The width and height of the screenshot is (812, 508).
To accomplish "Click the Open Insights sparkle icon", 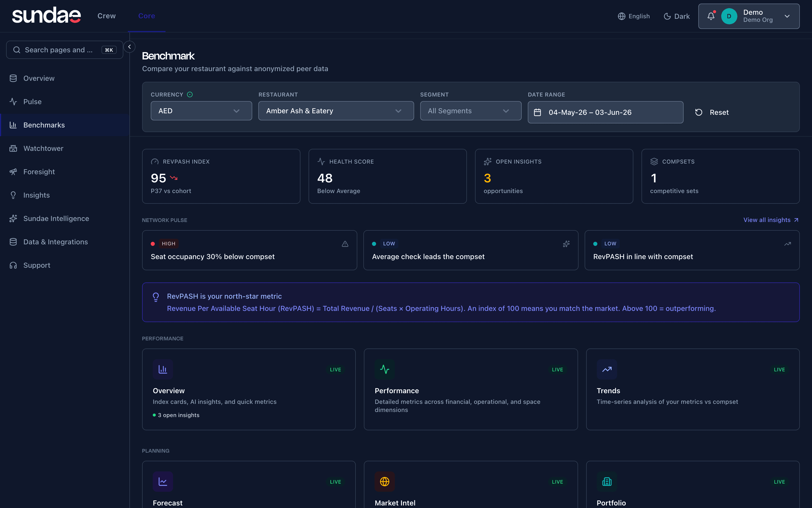I will coord(487,162).
